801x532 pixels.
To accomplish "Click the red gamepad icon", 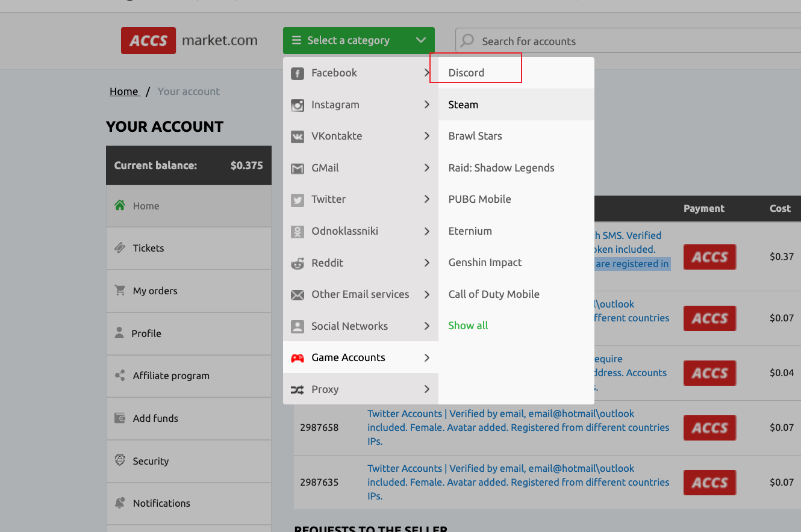I will pos(298,358).
